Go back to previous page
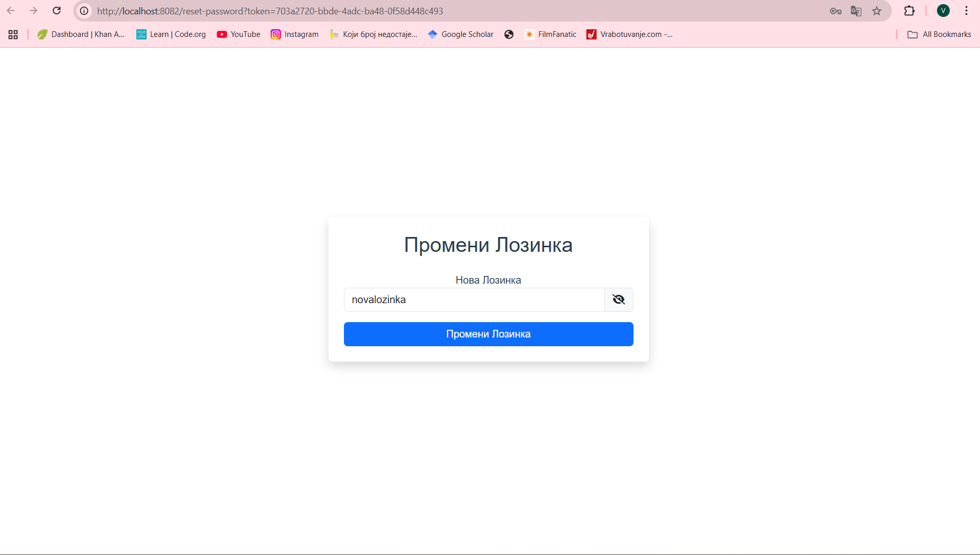 [11, 11]
